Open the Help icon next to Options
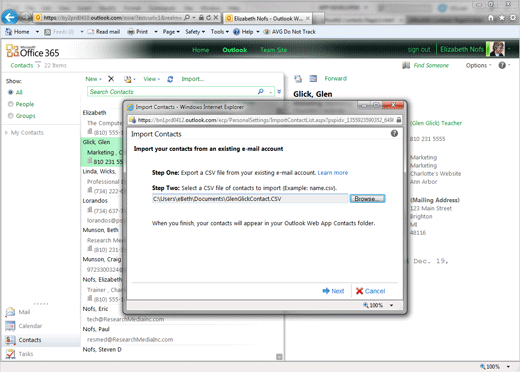520x372 pixels. pos(502,65)
